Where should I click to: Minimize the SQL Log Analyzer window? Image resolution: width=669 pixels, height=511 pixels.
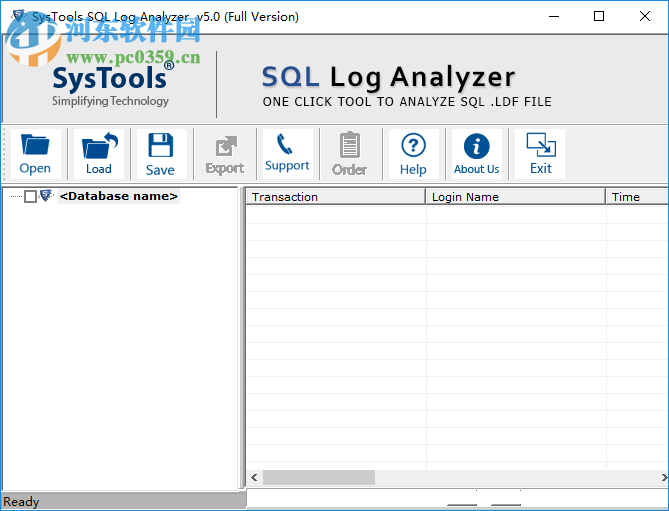click(554, 17)
